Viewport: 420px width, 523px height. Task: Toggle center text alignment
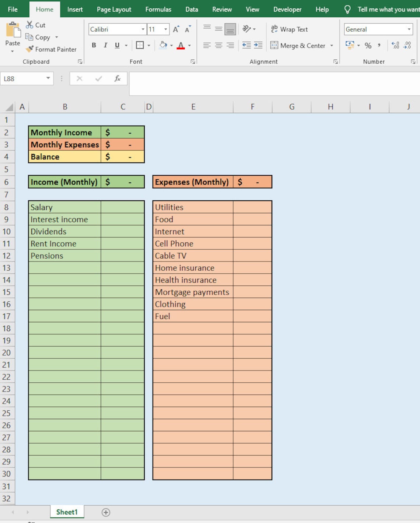click(218, 45)
